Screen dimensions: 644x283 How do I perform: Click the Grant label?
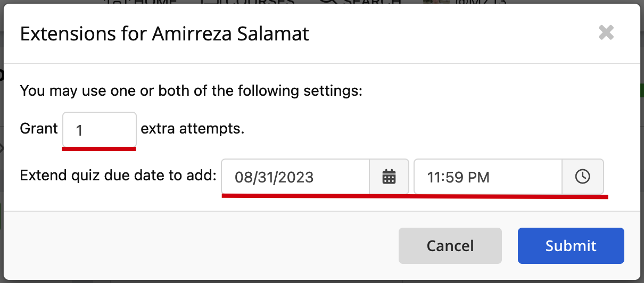click(39, 129)
